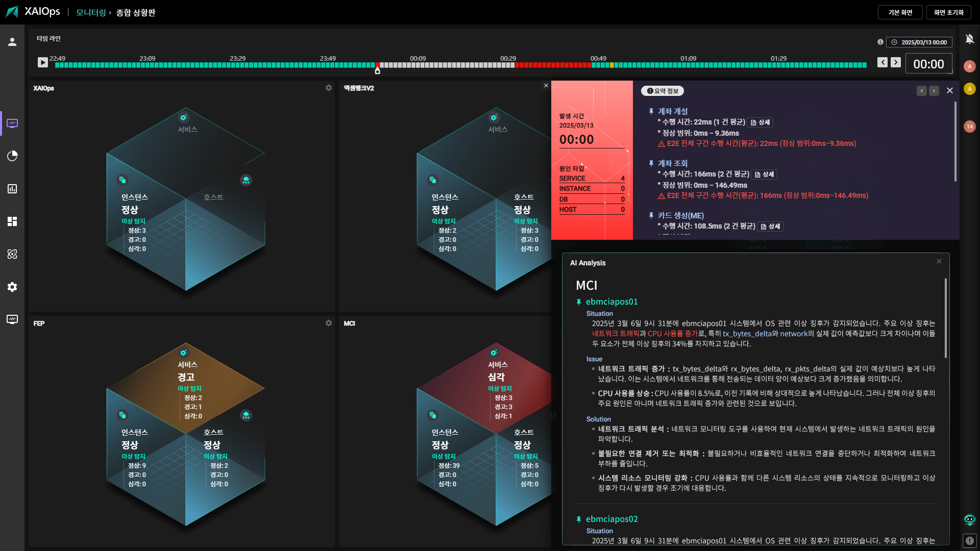Click the timeline play button
This screenshot has width=980, height=551.
(x=43, y=62)
